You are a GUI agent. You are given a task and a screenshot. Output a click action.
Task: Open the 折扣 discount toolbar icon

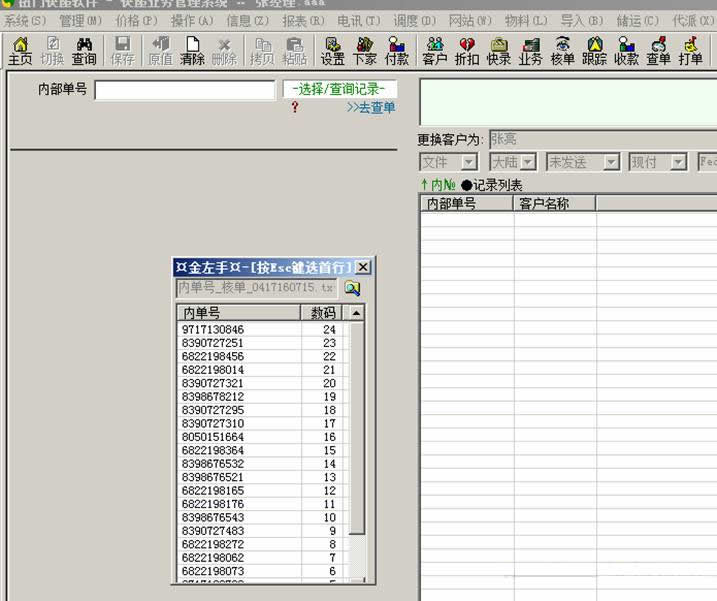[467, 51]
